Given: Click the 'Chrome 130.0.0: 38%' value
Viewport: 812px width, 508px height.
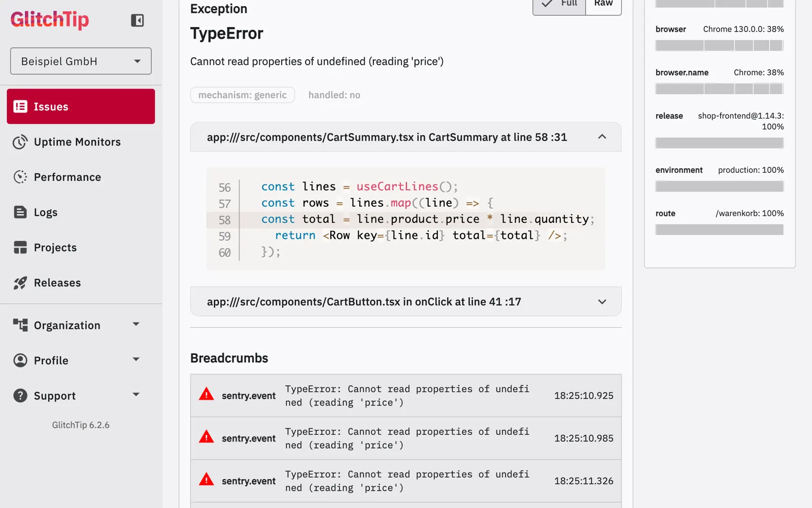Looking at the screenshot, I should pos(743,29).
